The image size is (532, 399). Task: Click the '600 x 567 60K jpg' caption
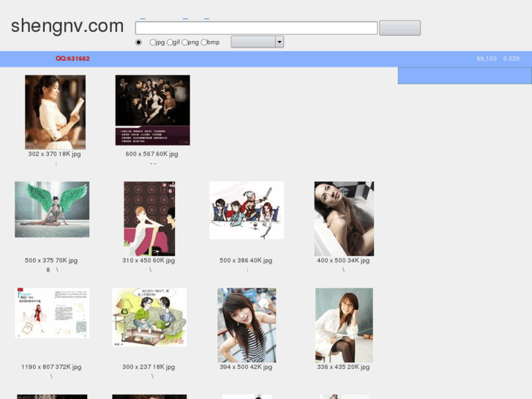pyautogui.click(x=151, y=154)
